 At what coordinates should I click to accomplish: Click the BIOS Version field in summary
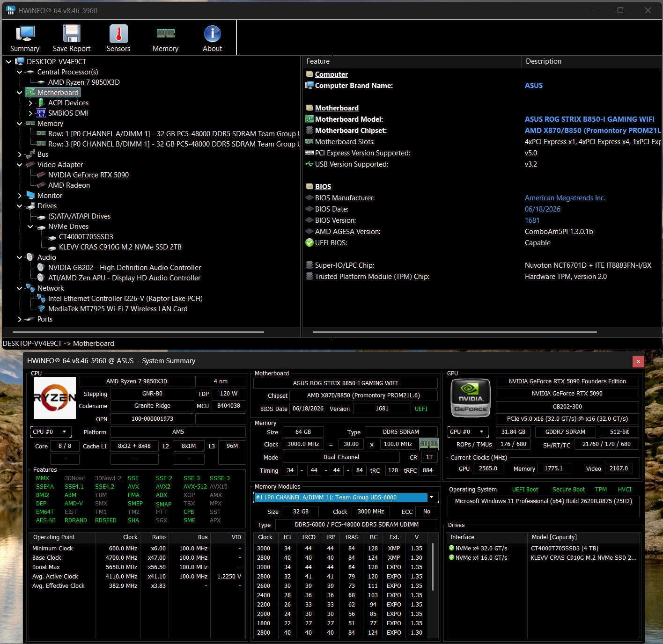[382, 408]
